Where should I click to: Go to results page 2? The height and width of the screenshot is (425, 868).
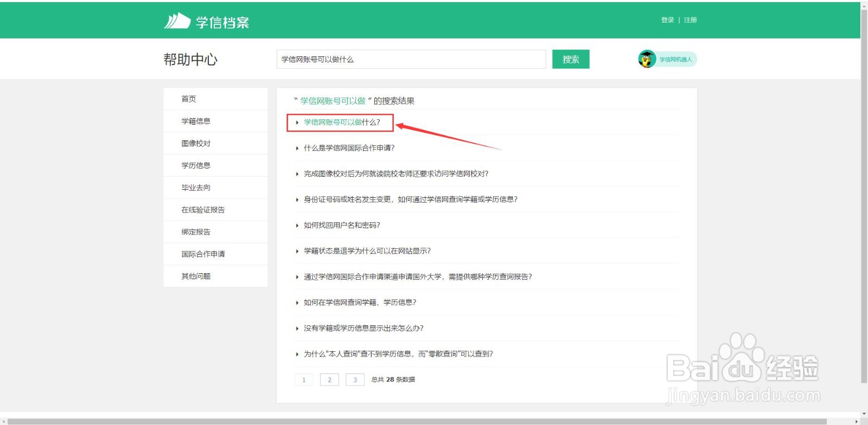click(329, 379)
